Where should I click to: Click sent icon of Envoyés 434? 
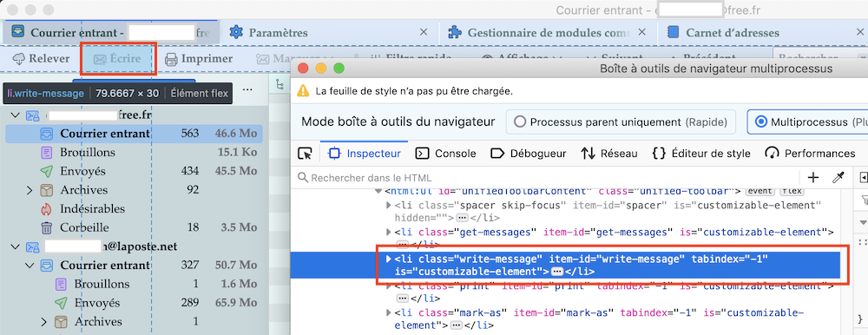(47, 171)
